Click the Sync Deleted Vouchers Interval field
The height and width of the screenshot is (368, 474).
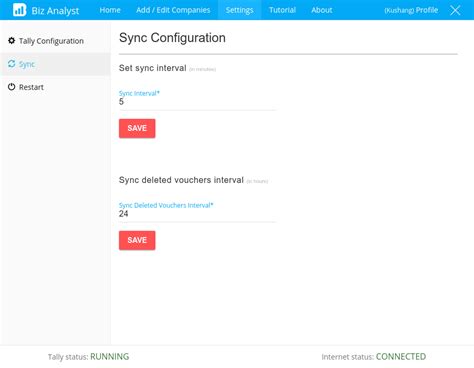pos(197,214)
